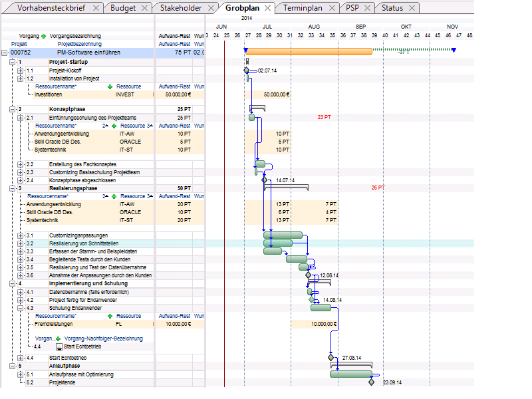Screen dimensions: 532x399
Task: Close the Budget tab
Action: tap(144, 8)
